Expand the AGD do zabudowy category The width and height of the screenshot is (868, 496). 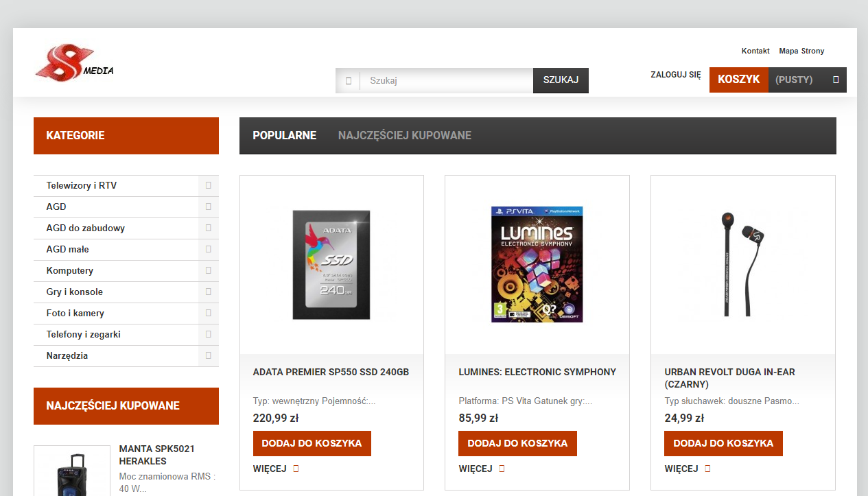208,228
